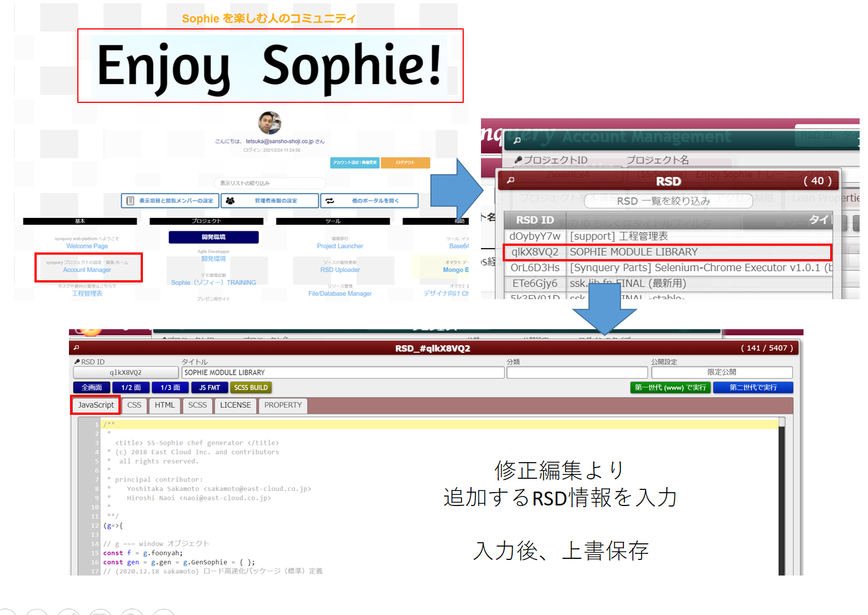
Task: Click the magnifier icon in RSD_#qlkX8VQ2 header
Action: tap(76, 348)
